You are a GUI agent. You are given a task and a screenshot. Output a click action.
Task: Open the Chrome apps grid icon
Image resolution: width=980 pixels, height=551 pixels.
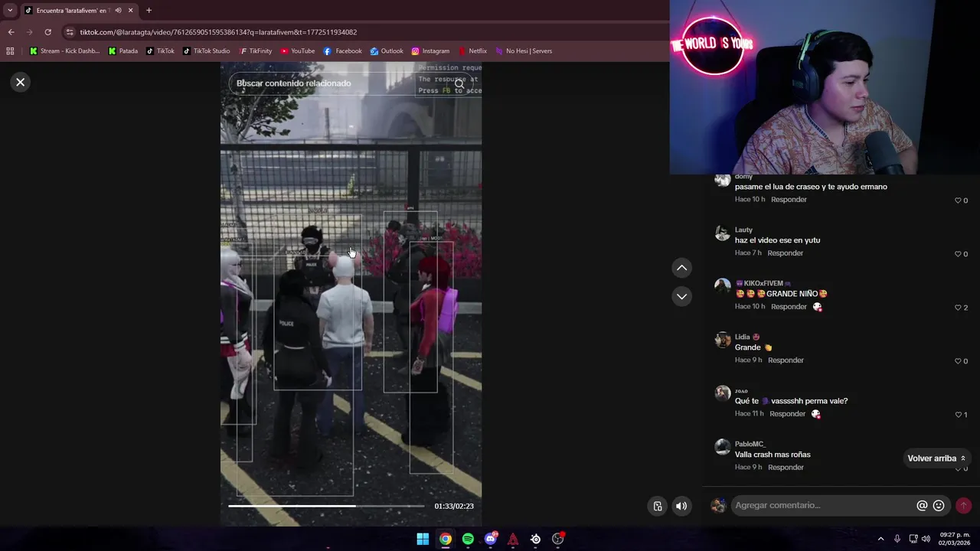[x=10, y=51]
